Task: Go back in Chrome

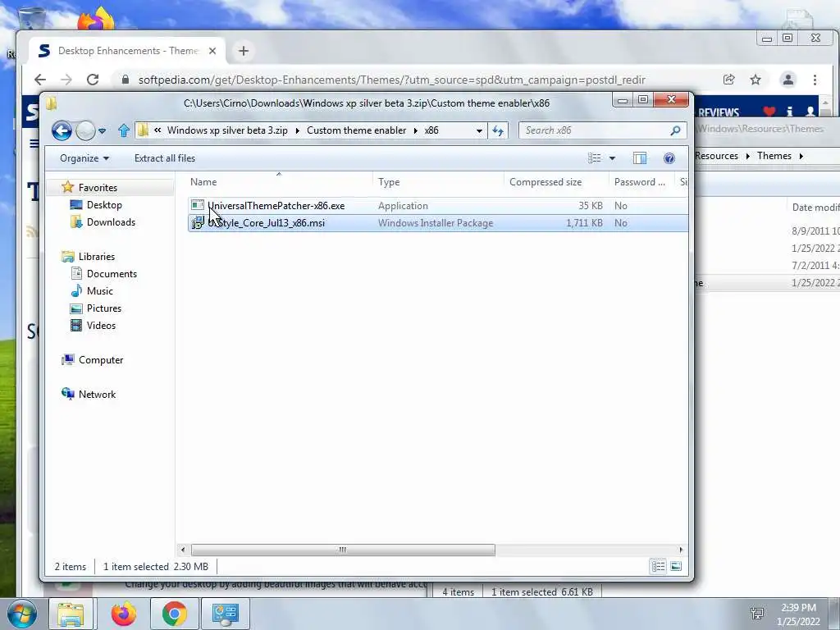Action: [40, 80]
